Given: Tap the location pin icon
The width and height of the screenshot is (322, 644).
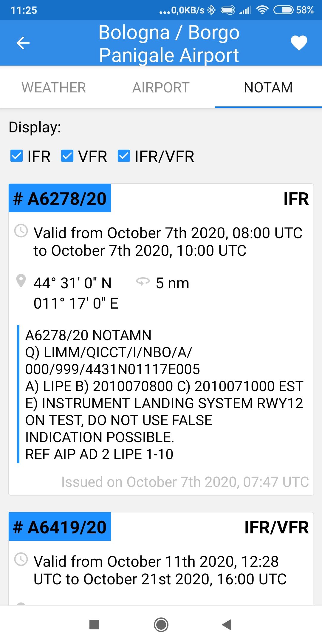Looking at the screenshot, I should pos(21,281).
